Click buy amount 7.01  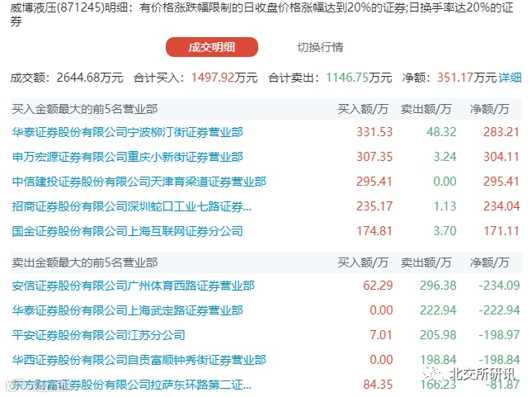pyautogui.click(x=381, y=335)
